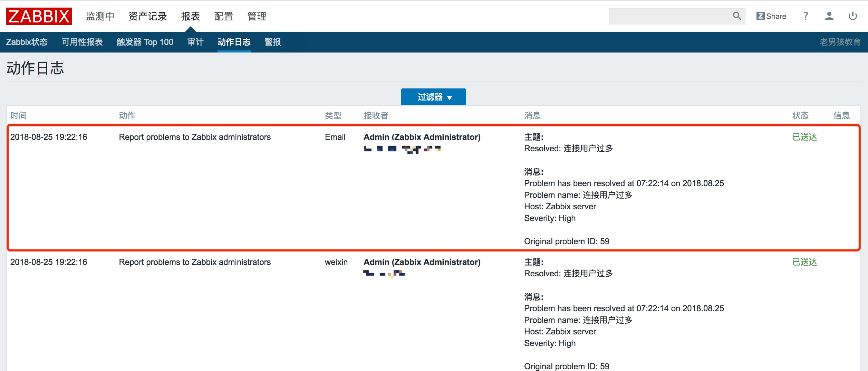
Task: Switch to the 审计 submenu
Action: [x=195, y=42]
